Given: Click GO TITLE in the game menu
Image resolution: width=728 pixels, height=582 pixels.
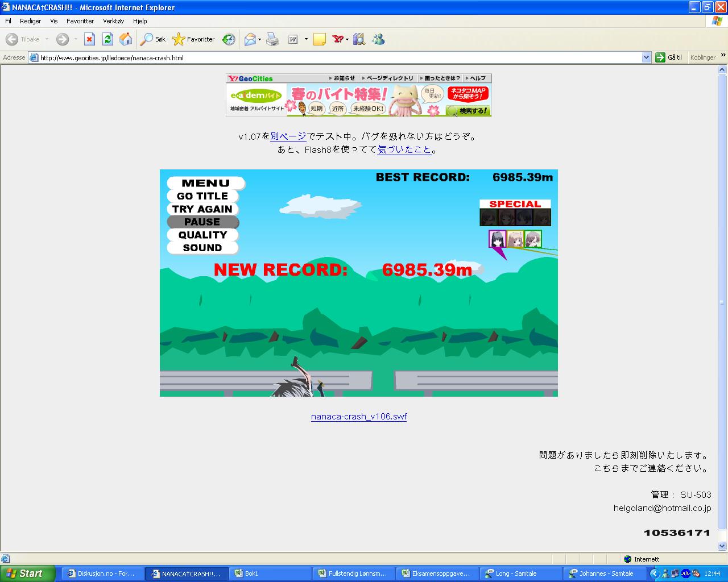Looking at the screenshot, I should (202, 196).
